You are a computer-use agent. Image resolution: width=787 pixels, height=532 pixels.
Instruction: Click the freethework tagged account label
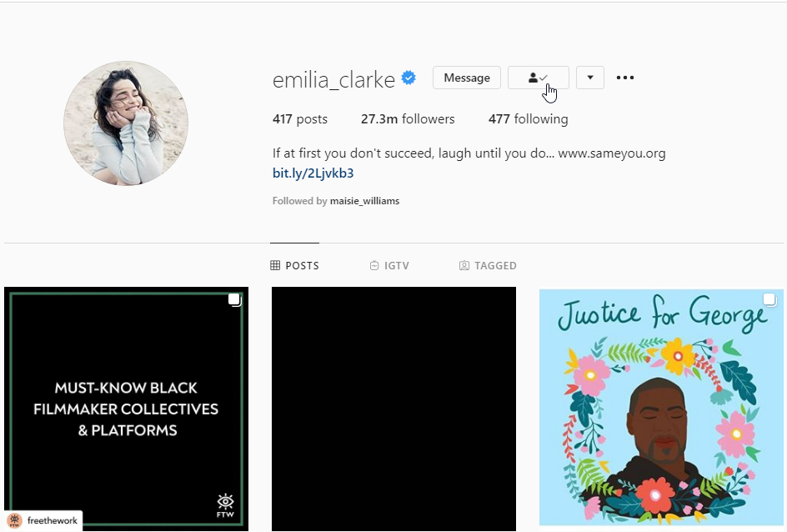point(44,520)
